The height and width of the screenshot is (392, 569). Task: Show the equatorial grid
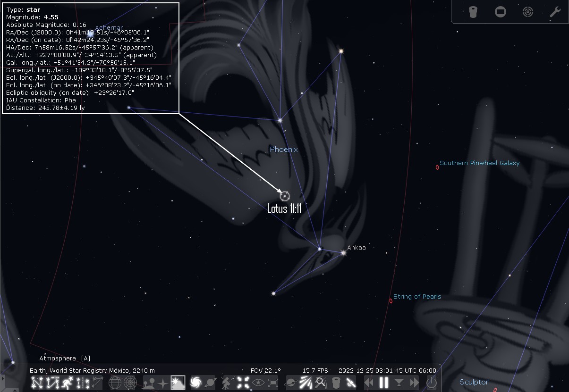[115, 383]
